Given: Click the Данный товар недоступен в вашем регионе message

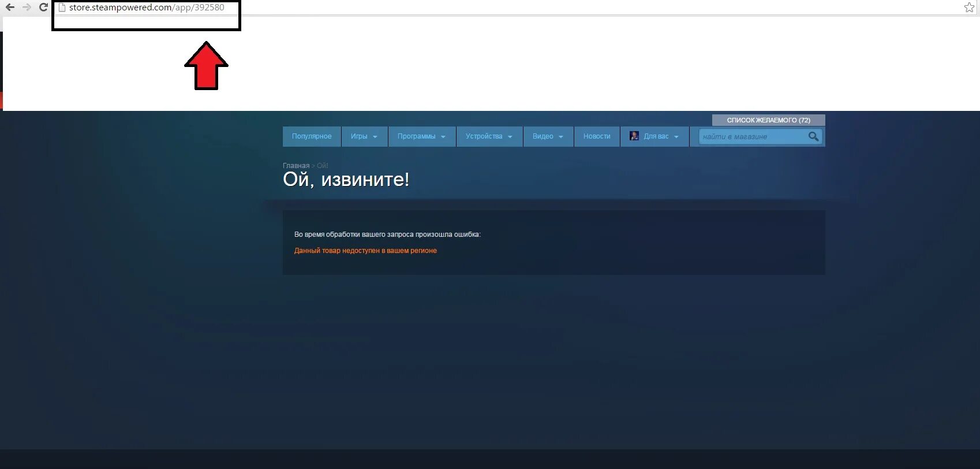Looking at the screenshot, I should pyautogui.click(x=365, y=251).
